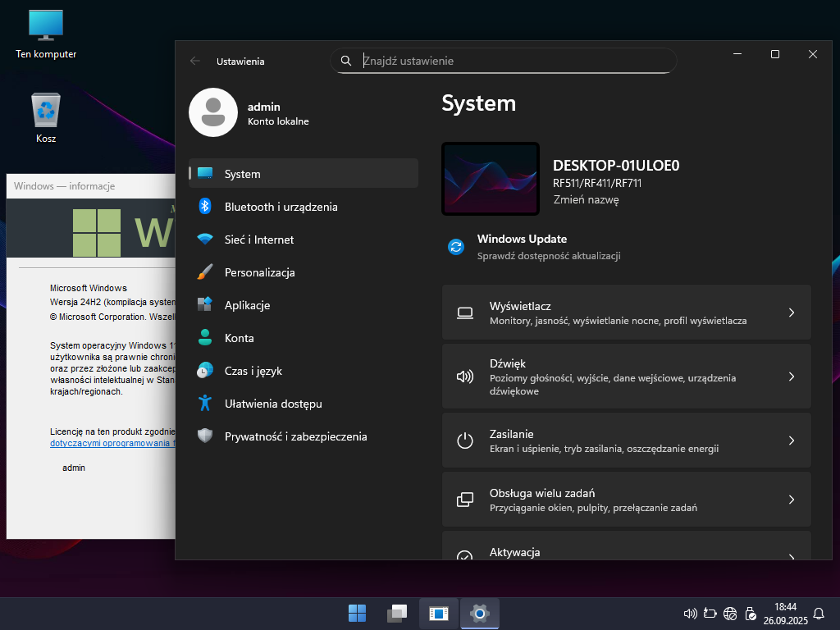Screen dimensions: 840x630
Task: Open the volume icon in system tray
Action: pyautogui.click(x=690, y=613)
